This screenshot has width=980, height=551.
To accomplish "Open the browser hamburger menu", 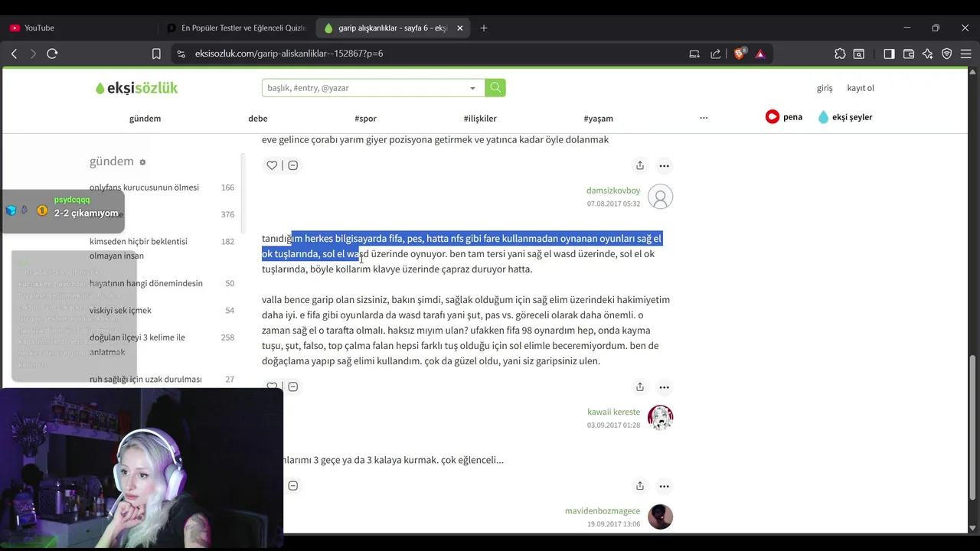I will pyautogui.click(x=966, y=54).
